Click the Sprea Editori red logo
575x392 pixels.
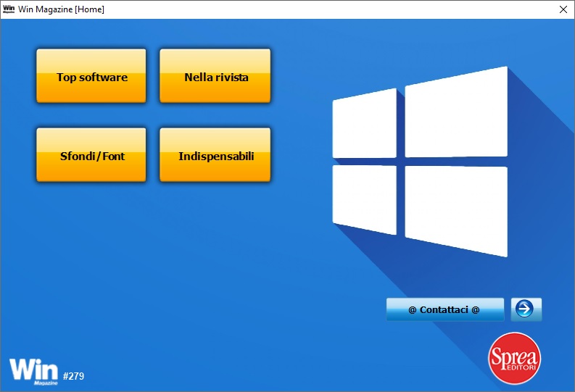click(x=515, y=358)
